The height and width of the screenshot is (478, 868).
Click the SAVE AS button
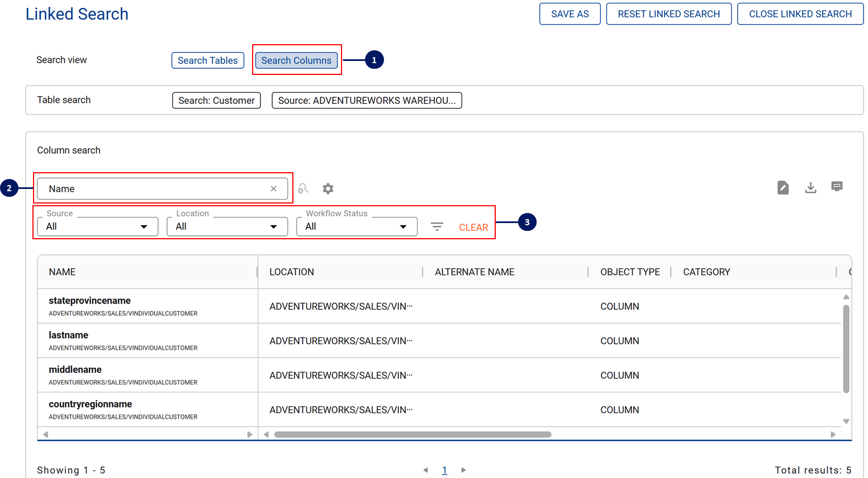click(570, 14)
